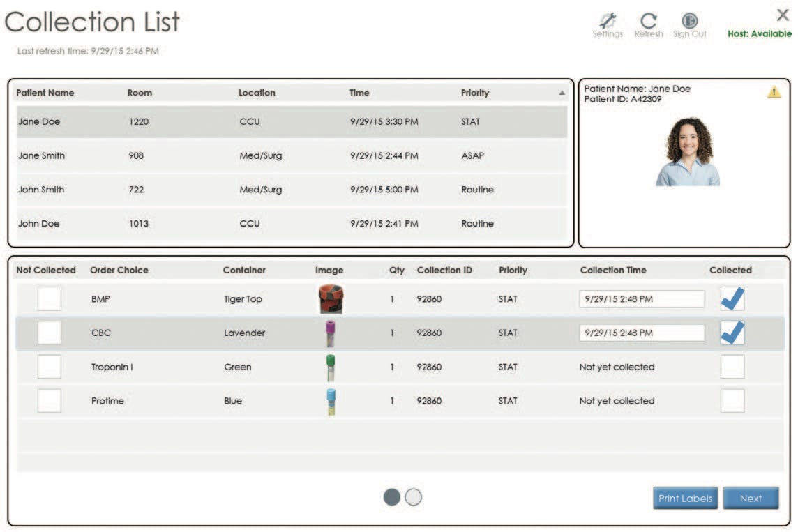The width and height of the screenshot is (798, 532).
Task: Mark Protime as Collected
Action: coord(732,401)
